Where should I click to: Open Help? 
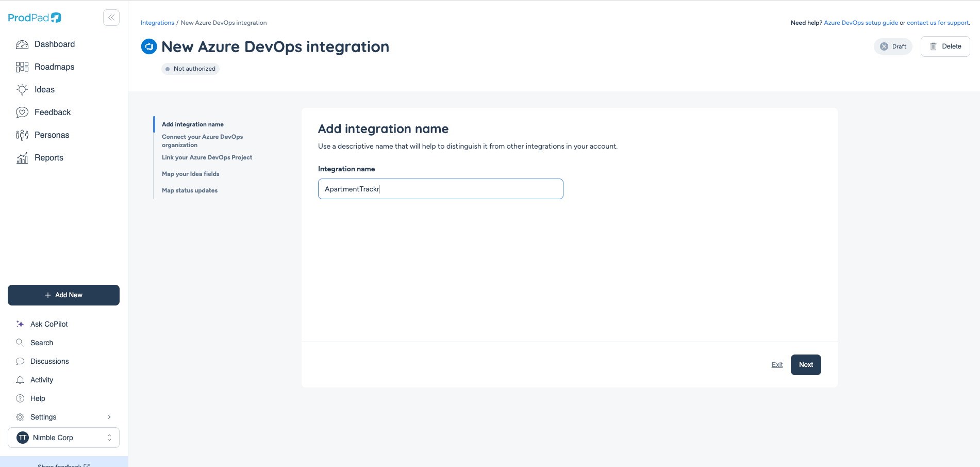[38, 398]
